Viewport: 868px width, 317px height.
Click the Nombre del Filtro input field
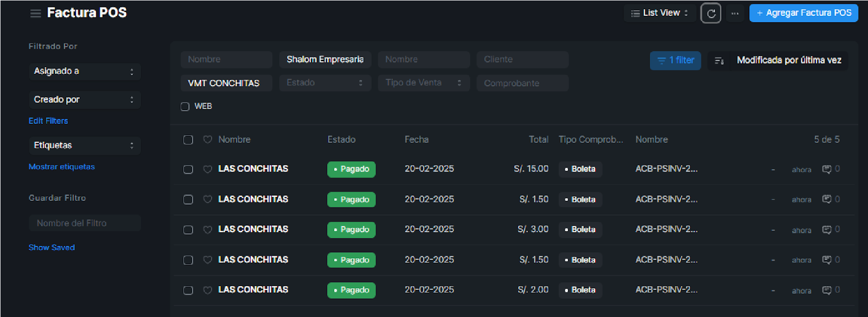[85, 223]
